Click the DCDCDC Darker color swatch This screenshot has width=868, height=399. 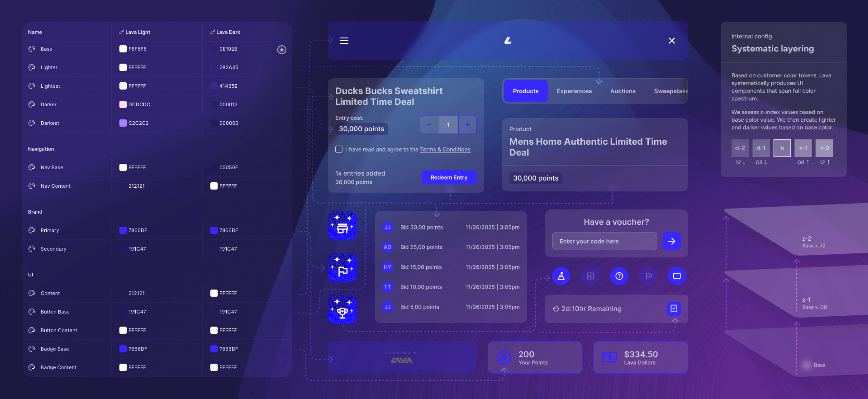pos(123,104)
